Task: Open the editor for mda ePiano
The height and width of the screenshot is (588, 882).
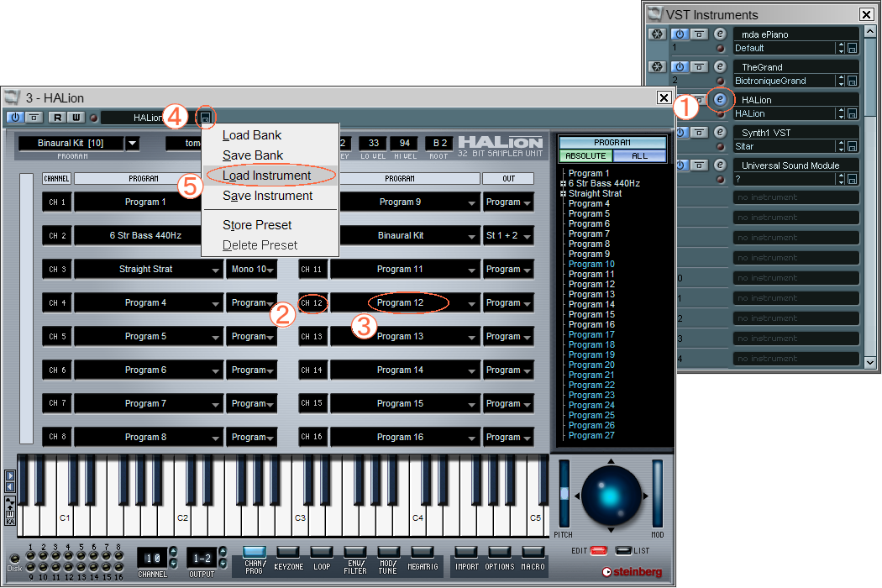Action: 720,34
